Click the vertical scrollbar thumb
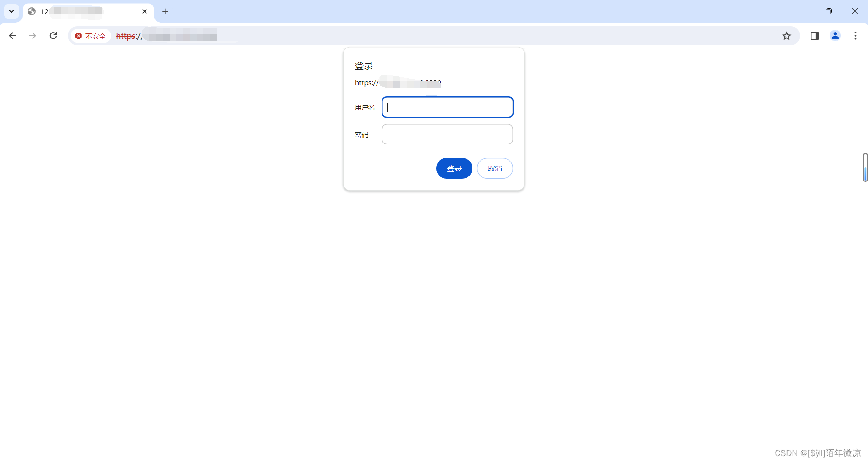The height and width of the screenshot is (462, 868). click(865, 167)
